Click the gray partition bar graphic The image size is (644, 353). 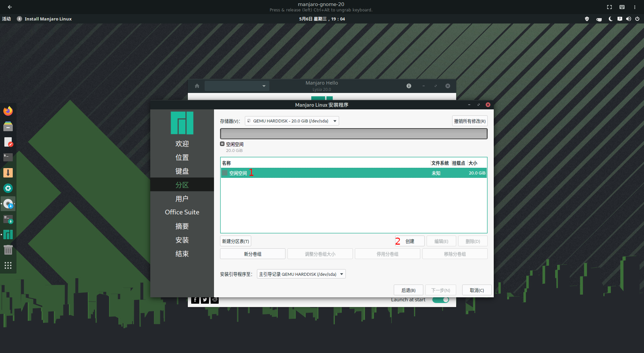tap(354, 134)
